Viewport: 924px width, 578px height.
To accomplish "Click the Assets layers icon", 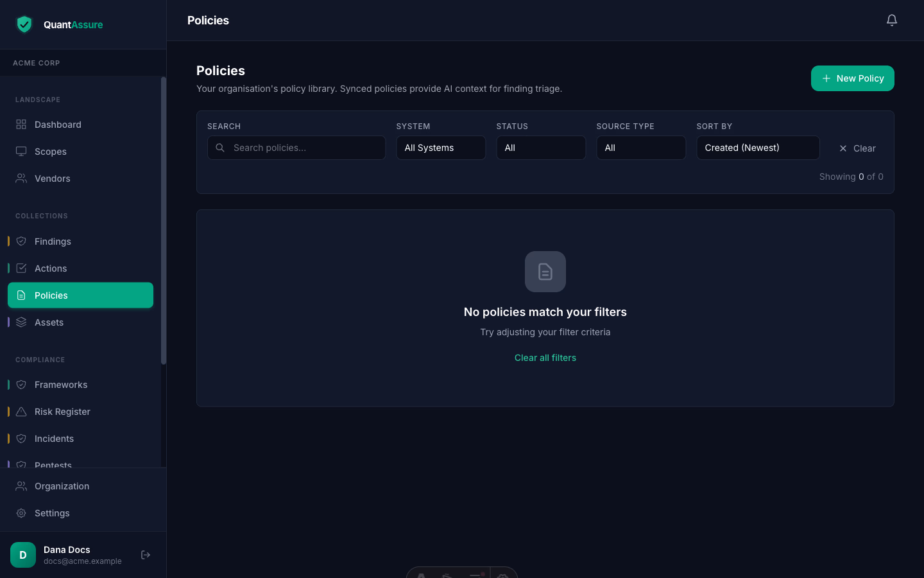I will 21,322.
